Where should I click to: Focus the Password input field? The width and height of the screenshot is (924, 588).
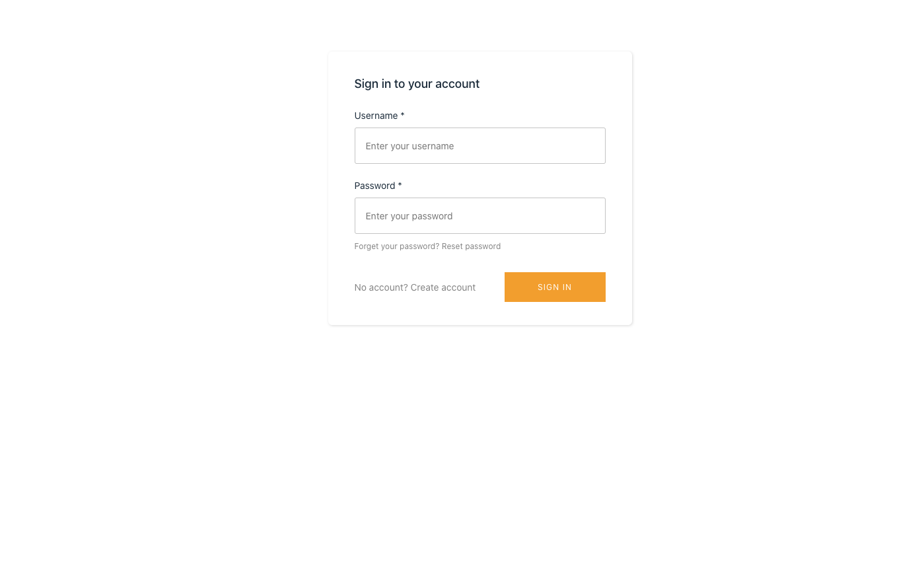(x=480, y=216)
